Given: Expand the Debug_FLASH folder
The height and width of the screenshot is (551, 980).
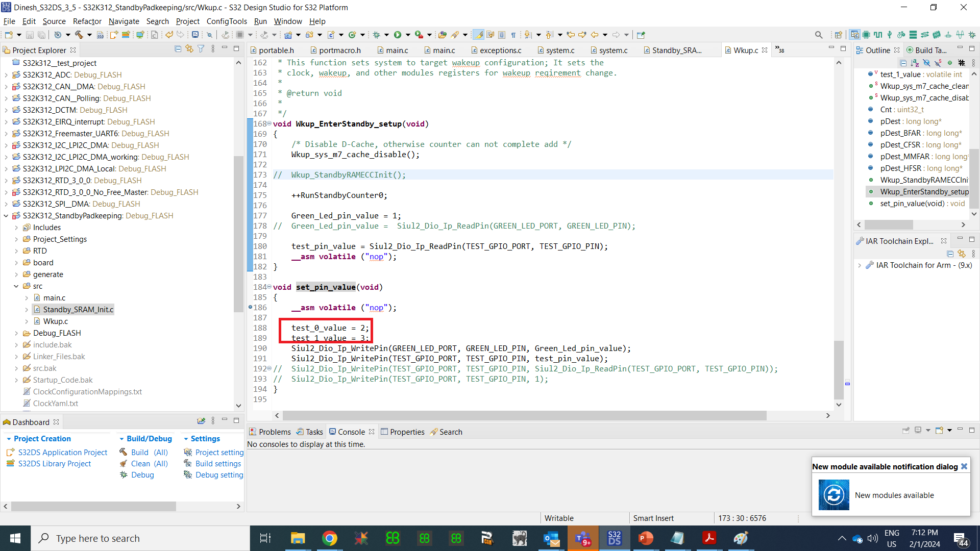Looking at the screenshot, I should tap(16, 333).
